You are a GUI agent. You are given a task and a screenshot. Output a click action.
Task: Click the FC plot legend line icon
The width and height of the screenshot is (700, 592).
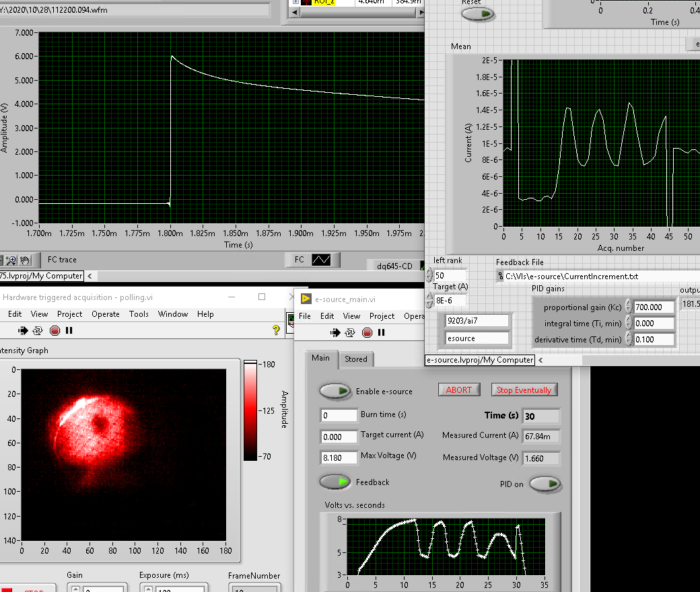coord(320,260)
